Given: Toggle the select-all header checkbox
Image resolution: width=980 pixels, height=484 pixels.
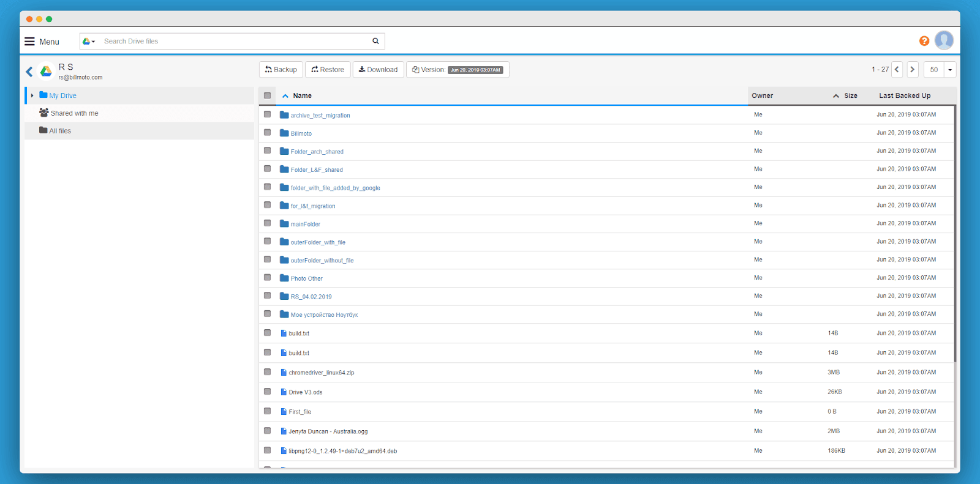Looking at the screenshot, I should coord(267,95).
